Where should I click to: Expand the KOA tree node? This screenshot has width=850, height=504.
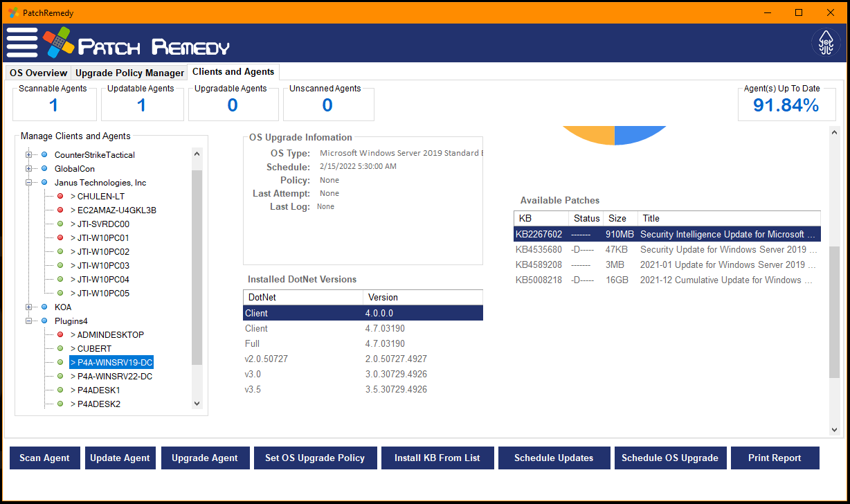[x=28, y=307]
